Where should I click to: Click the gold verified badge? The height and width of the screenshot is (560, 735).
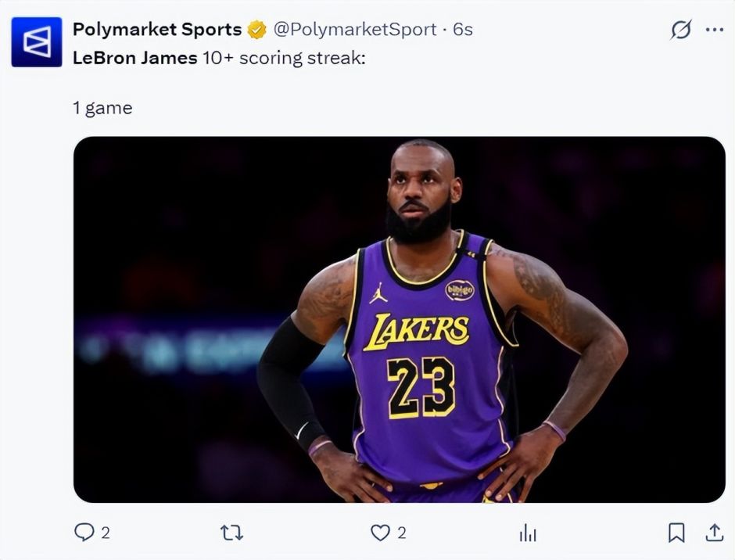click(256, 31)
